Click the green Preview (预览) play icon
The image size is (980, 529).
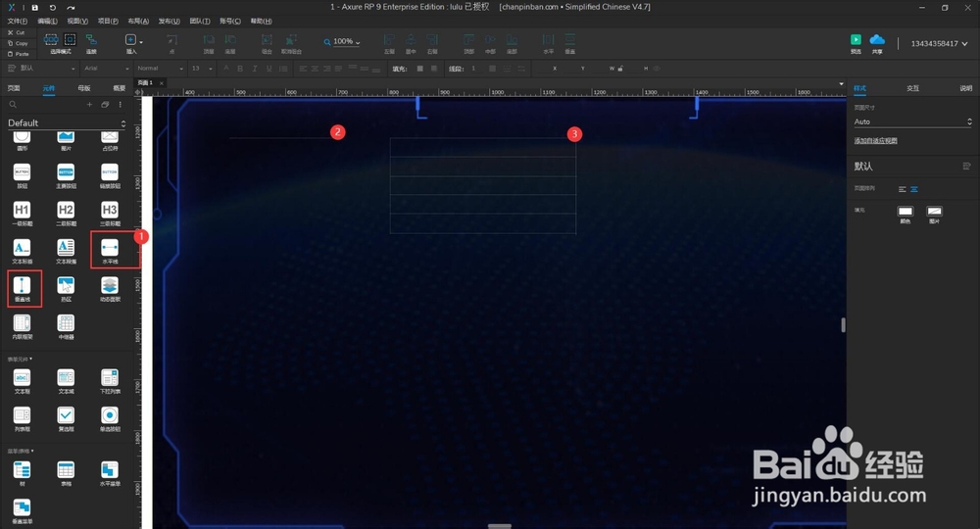tap(856, 40)
